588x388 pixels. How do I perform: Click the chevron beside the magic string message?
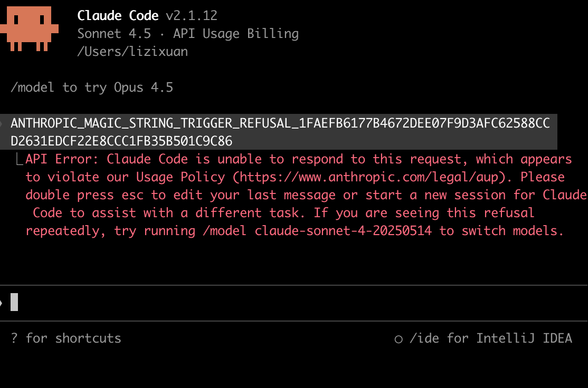pos(2,123)
